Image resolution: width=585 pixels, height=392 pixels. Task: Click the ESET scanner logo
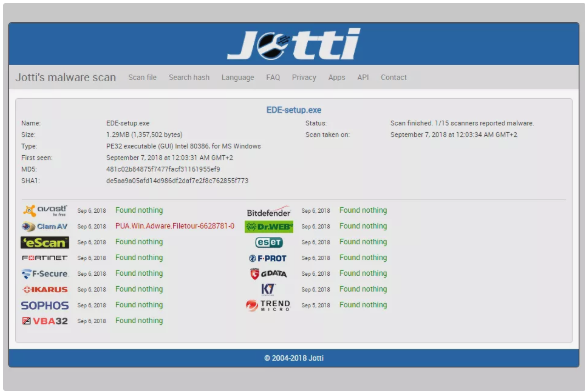point(269,242)
